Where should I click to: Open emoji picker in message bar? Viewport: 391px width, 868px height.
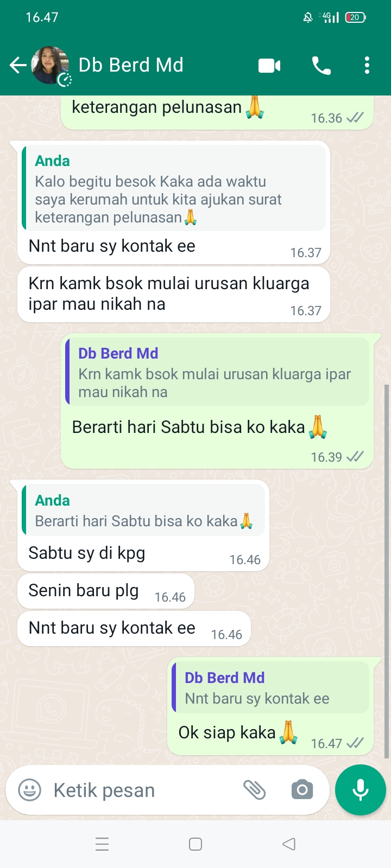[30, 790]
